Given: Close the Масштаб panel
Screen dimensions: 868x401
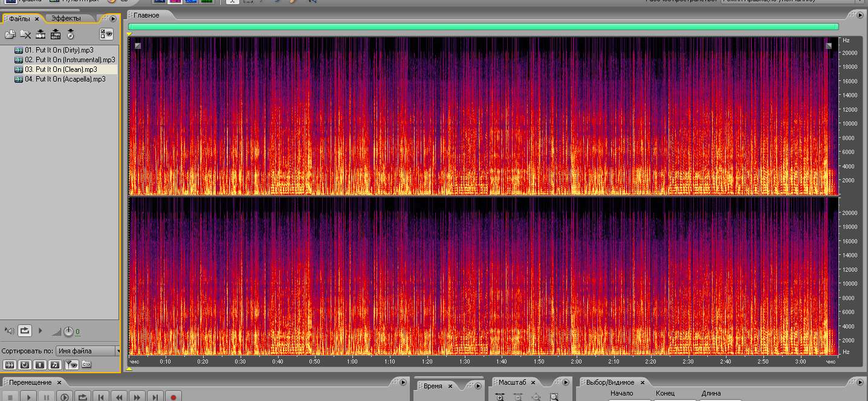Looking at the screenshot, I should [532, 383].
